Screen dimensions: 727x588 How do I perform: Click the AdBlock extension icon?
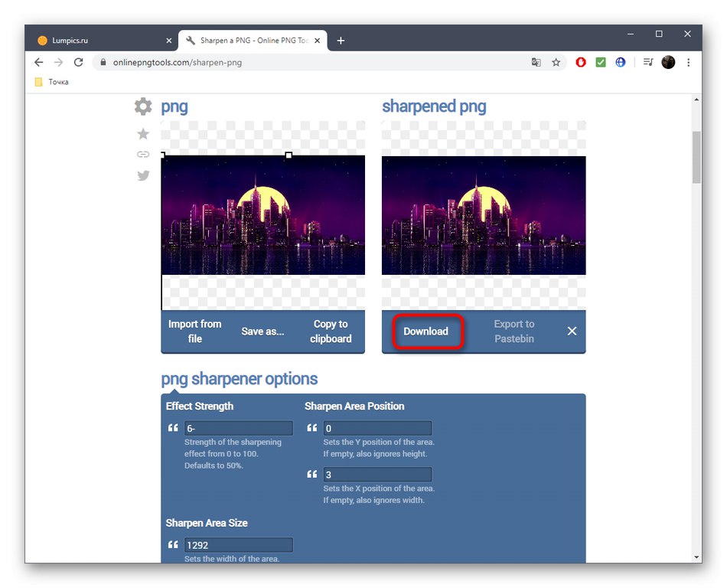580,62
